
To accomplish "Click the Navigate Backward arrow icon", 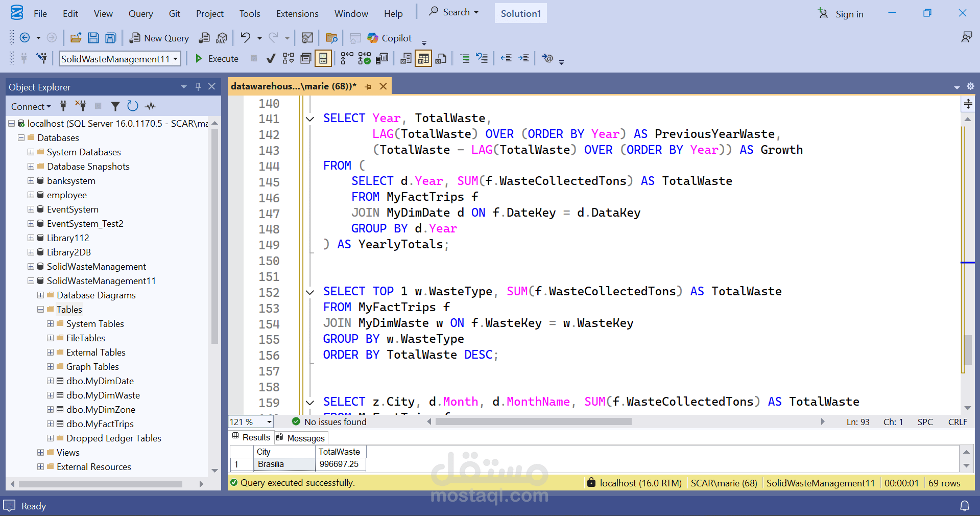I will tap(25, 37).
